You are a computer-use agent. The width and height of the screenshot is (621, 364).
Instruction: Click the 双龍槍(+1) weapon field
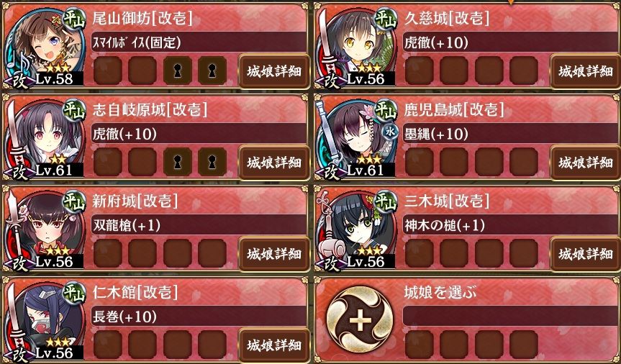click(x=199, y=225)
